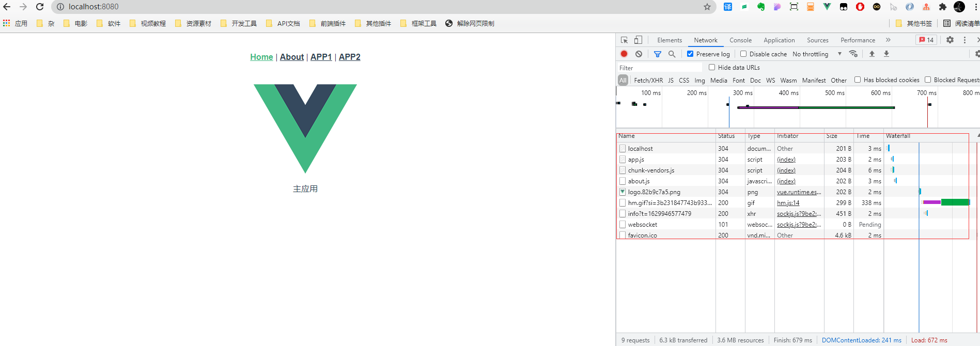The height and width of the screenshot is (346, 980).
Task: Open the hm.js:14 initiator link
Action: pyautogui.click(x=788, y=202)
